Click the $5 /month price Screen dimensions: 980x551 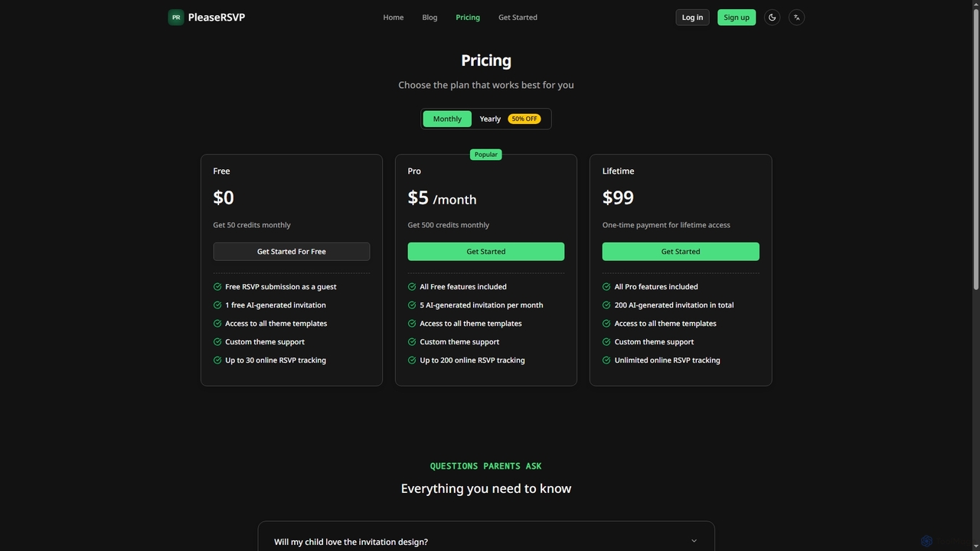tap(442, 198)
